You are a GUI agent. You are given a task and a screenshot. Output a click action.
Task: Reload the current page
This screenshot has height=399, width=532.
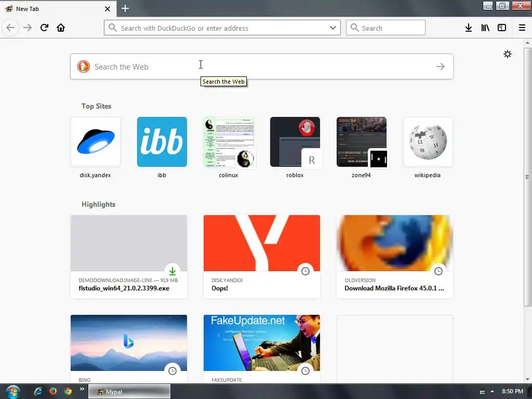point(44,28)
